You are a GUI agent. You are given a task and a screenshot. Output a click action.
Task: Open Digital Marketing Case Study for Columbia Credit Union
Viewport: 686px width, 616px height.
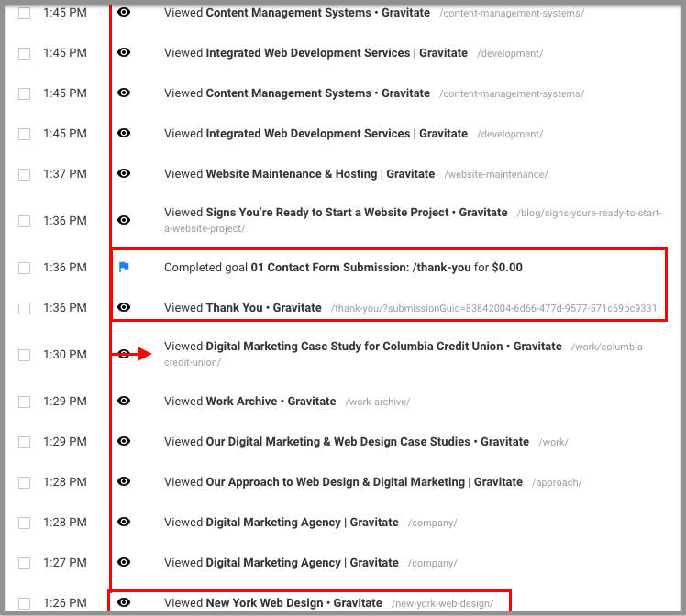383,346
